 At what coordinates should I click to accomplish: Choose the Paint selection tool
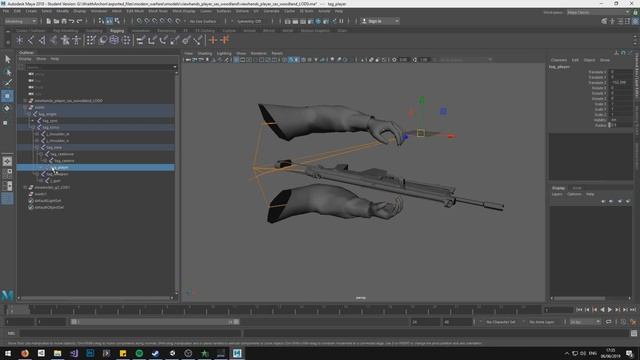(7, 83)
